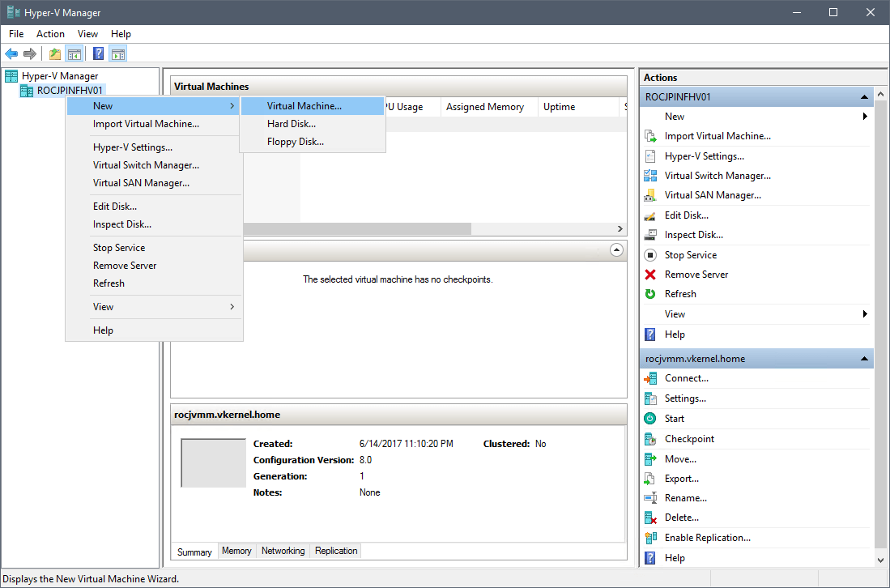Click the Connect icon for rocjvmm.vkernel.home
Viewport: 890px width, 588px height.
pyautogui.click(x=650, y=378)
